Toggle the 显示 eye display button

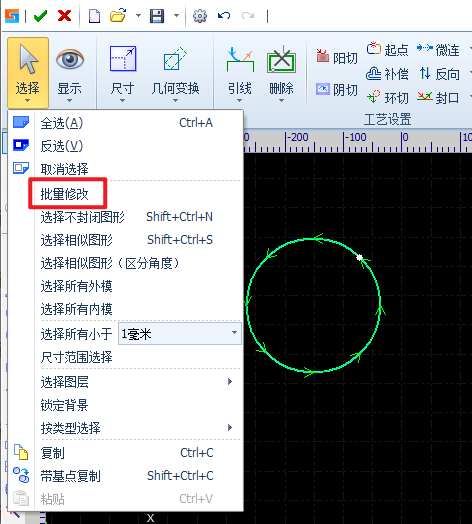[x=70, y=74]
